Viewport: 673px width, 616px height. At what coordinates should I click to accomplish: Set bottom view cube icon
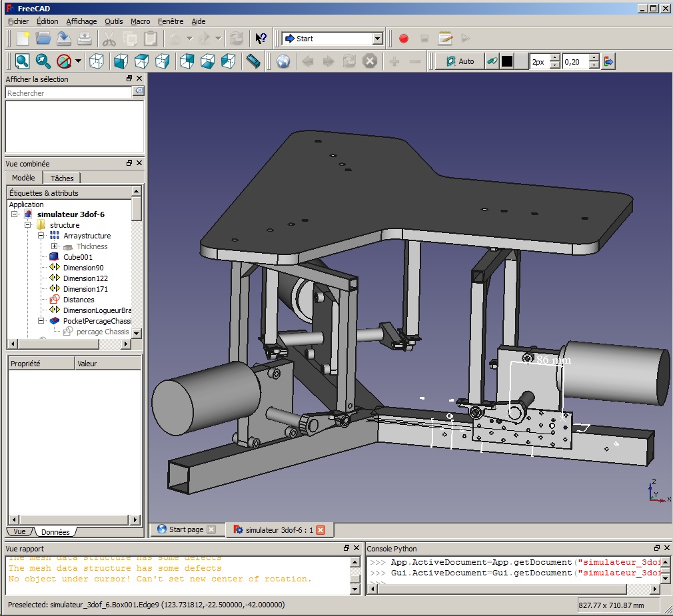tap(208, 61)
